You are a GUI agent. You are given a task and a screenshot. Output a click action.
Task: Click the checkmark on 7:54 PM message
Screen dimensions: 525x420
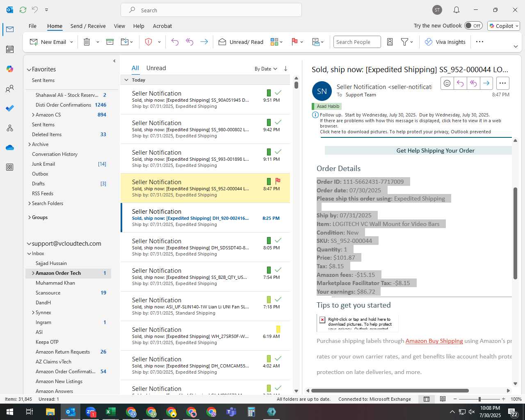pyautogui.click(x=278, y=270)
